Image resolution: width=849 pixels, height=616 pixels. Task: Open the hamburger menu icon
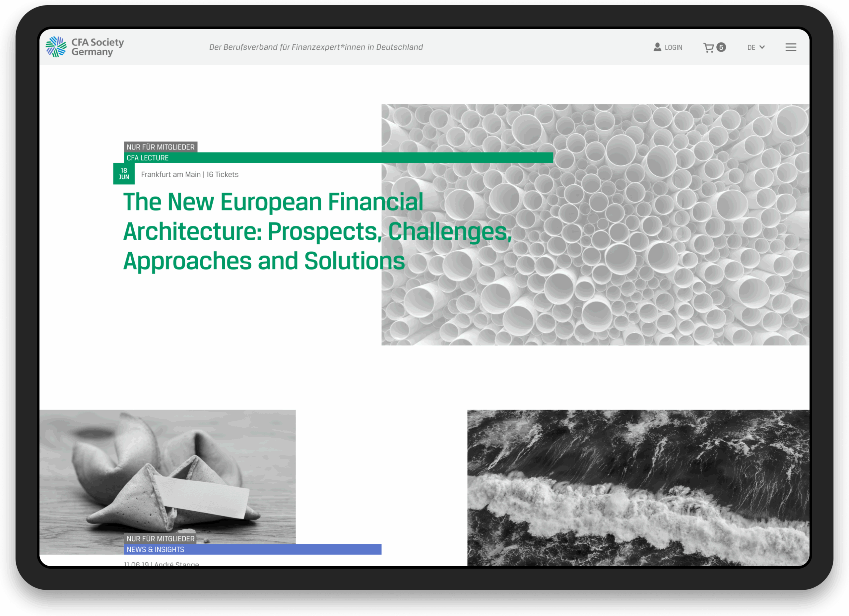point(791,47)
